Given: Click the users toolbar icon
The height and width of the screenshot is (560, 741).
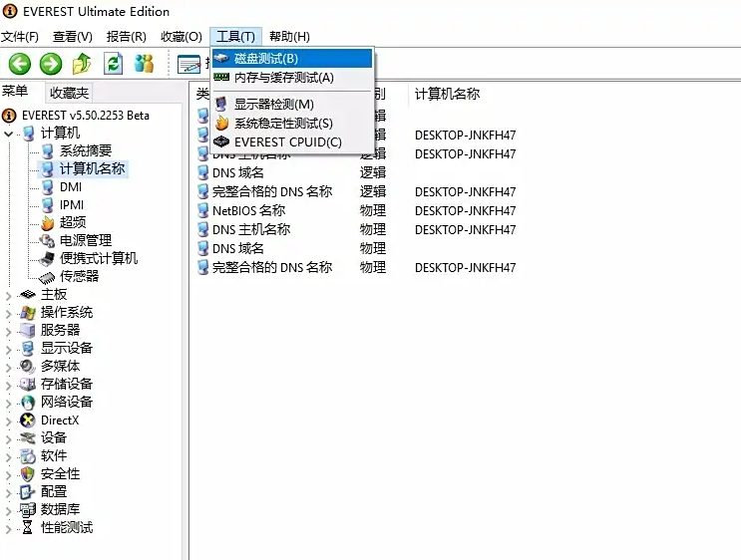Looking at the screenshot, I should [144, 64].
